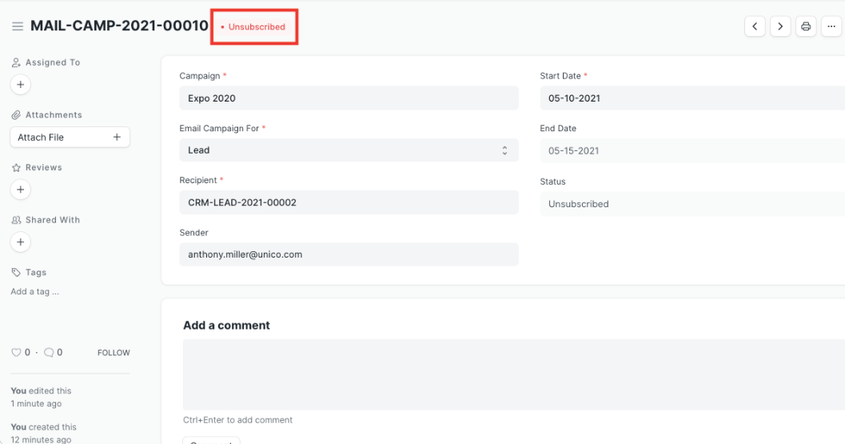Click the Unsubscribed status indicator badge
Image resolution: width=845 pixels, height=444 pixels.
pyautogui.click(x=254, y=27)
